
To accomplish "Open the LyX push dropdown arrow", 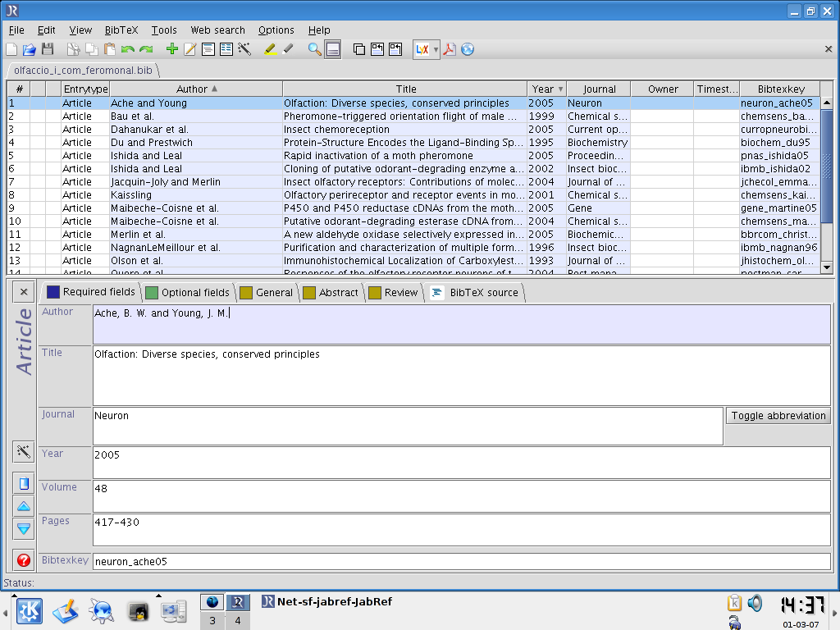I will click(436, 49).
